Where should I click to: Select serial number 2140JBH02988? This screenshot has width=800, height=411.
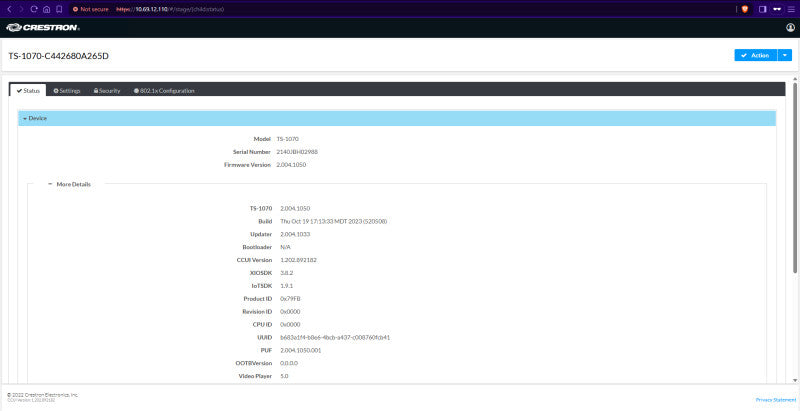click(x=297, y=152)
